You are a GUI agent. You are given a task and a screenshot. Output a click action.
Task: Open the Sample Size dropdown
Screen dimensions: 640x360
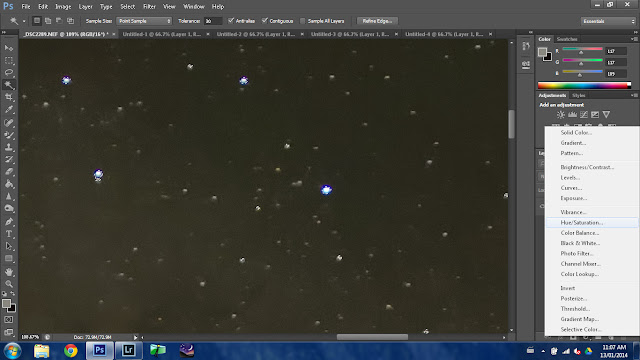tap(144, 21)
